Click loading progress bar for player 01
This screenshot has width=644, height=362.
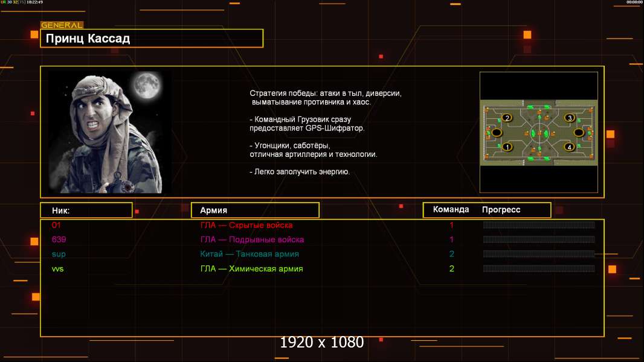pyautogui.click(x=539, y=224)
